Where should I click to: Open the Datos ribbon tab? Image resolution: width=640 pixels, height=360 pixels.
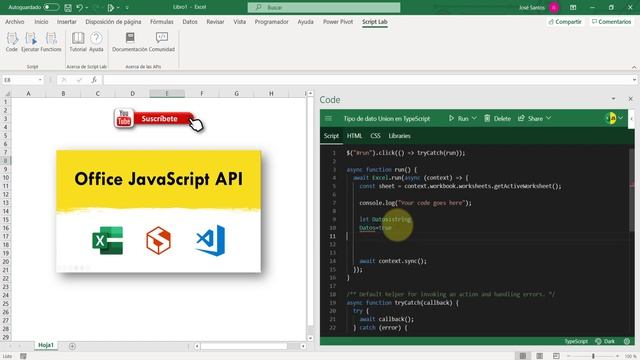190,22
